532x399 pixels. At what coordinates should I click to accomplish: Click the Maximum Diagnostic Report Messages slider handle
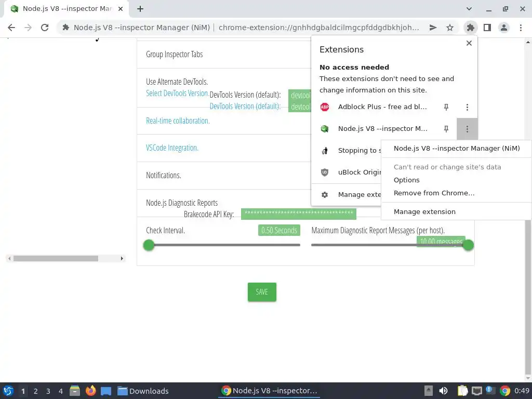[x=468, y=245]
